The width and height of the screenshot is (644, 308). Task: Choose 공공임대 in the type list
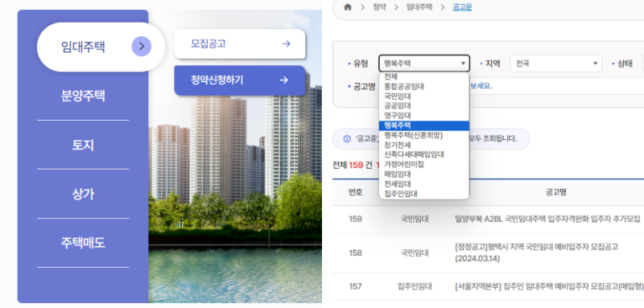[x=424, y=106]
